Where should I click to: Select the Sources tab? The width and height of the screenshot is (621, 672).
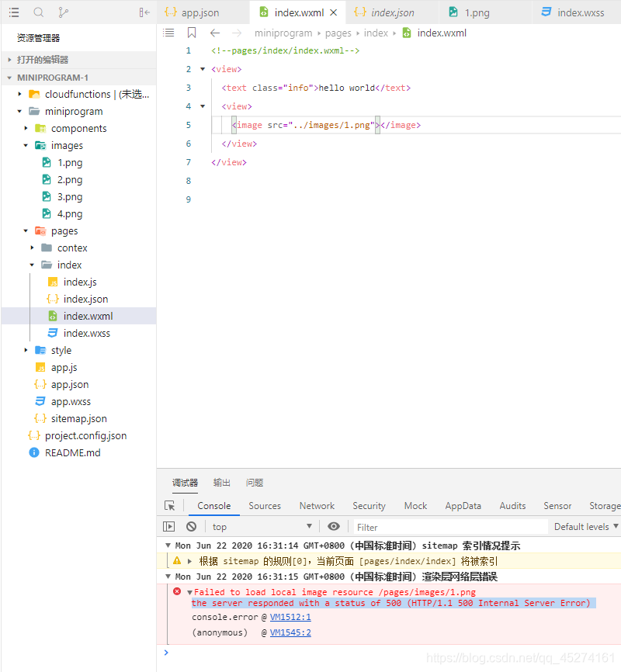click(x=265, y=506)
